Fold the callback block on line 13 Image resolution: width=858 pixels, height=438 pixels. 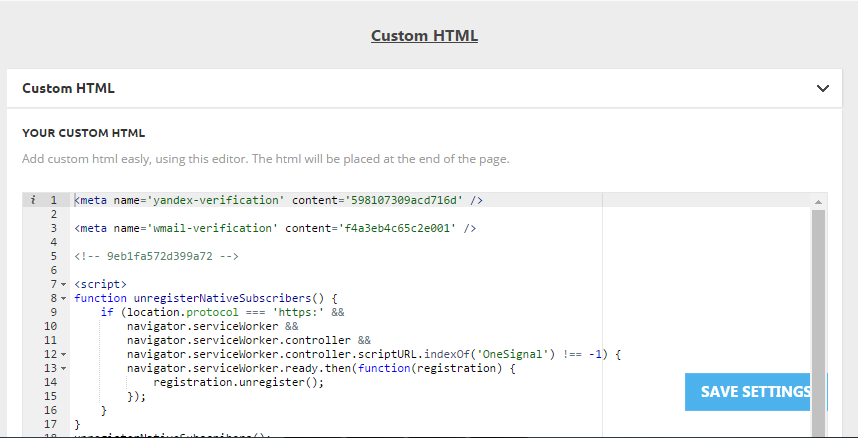(63, 368)
